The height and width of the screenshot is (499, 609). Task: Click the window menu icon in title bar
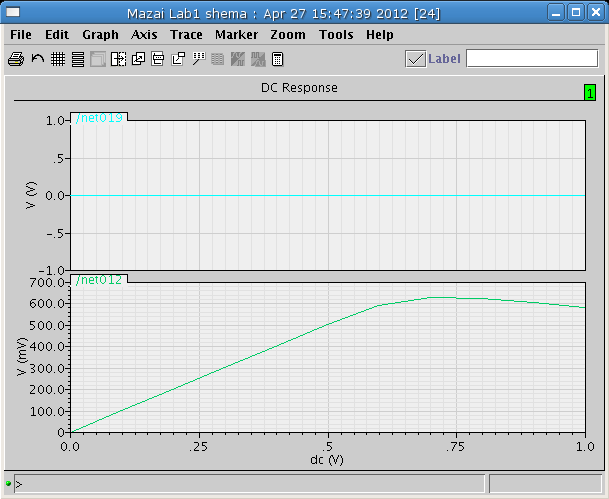click(12, 12)
